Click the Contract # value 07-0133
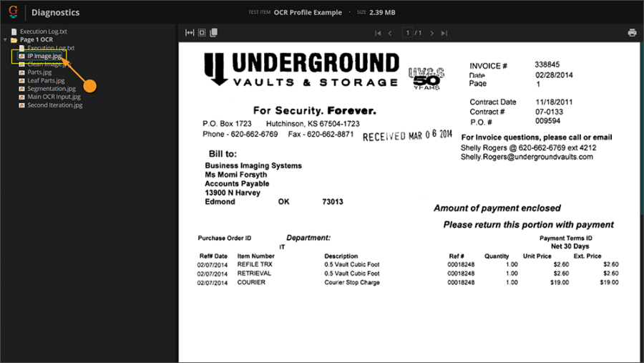The width and height of the screenshot is (644, 363). 549,112
